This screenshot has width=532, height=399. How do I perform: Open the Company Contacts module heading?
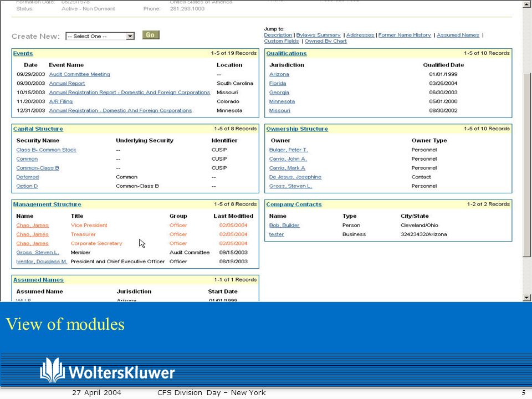(294, 204)
